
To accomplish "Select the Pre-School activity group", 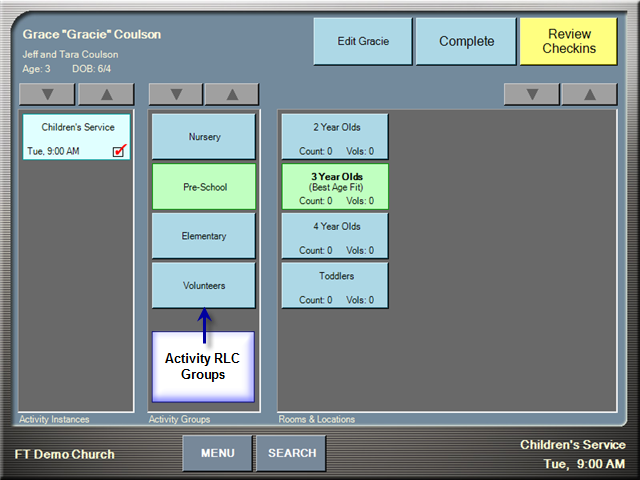I will [204, 187].
